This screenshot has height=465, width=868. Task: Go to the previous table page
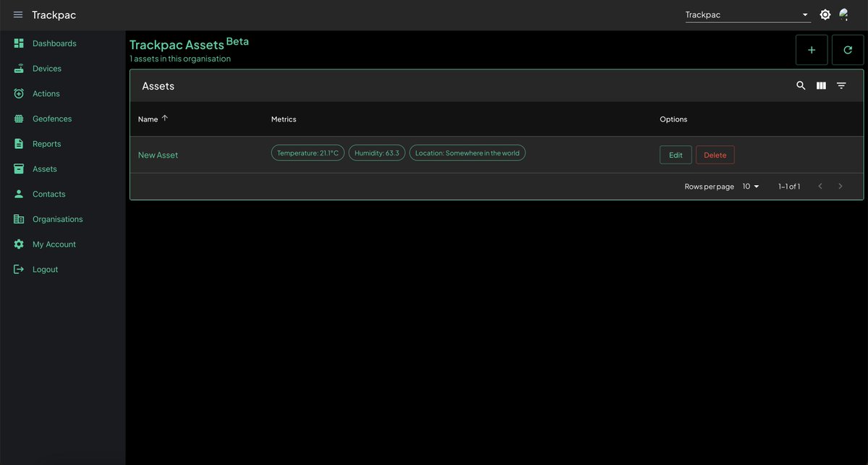(x=820, y=187)
